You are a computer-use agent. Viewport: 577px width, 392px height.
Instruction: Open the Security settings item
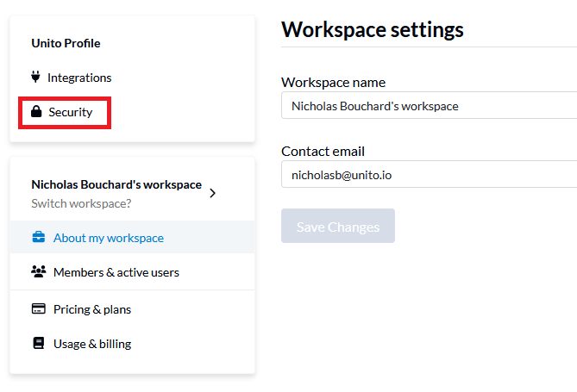(x=70, y=112)
